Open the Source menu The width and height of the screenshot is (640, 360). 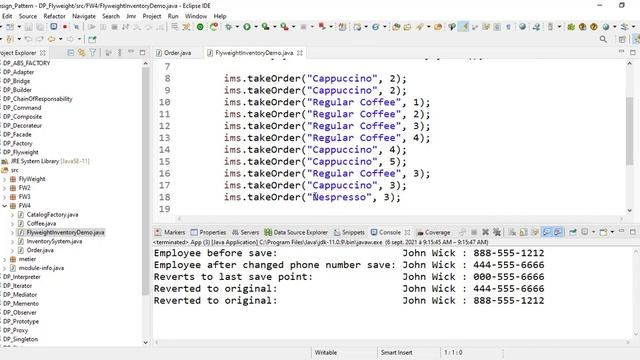(28, 16)
